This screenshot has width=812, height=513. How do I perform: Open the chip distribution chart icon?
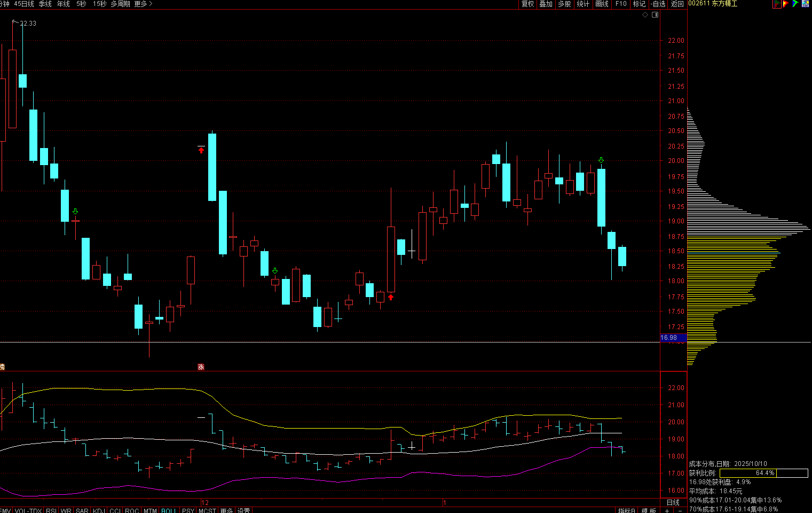777,4
